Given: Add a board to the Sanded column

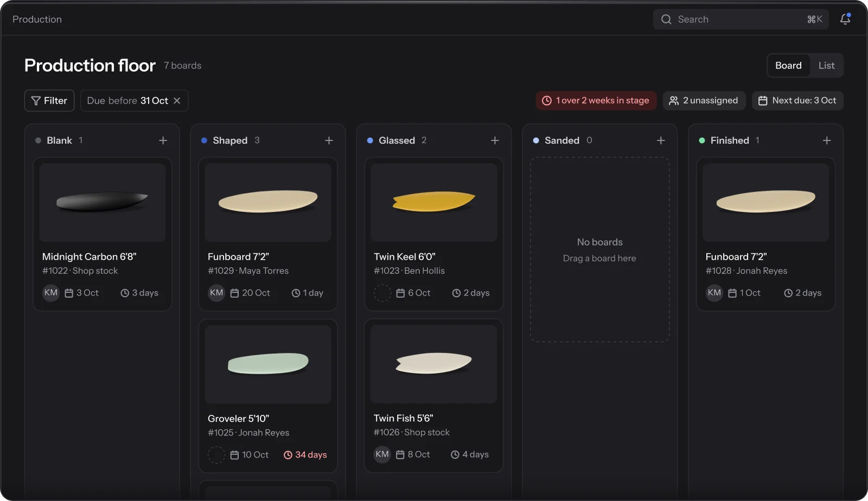Looking at the screenshot, I should click(661, 140).
